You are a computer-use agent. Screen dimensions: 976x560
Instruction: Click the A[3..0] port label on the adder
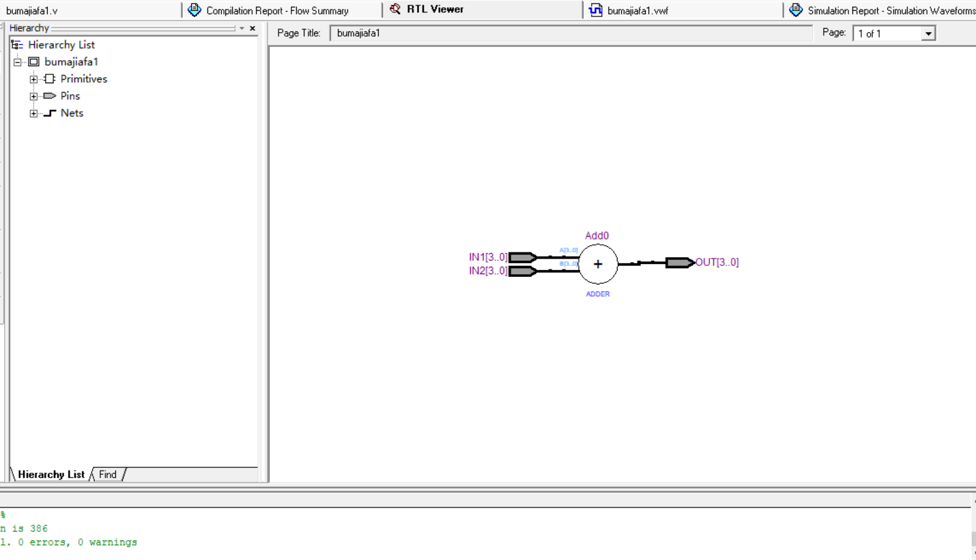click(569, 250)
